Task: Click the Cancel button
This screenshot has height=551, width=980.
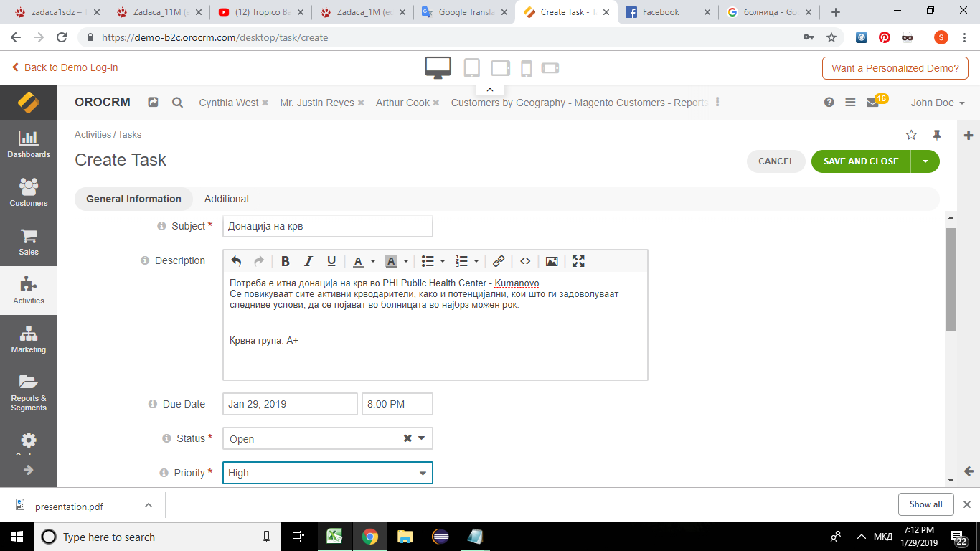Action: [776, 161]
